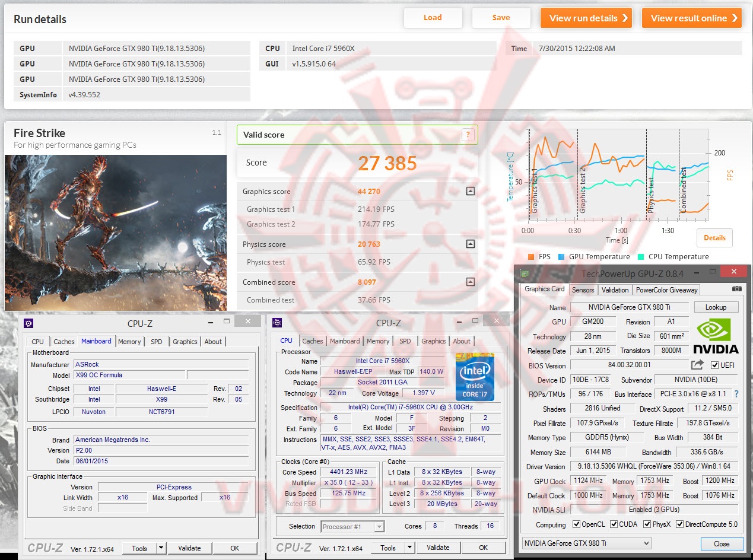The width and height of the screenshot is (753, 560).
Task: Click the teal CPU Temperature legend swatch
Action: point(641,257)
